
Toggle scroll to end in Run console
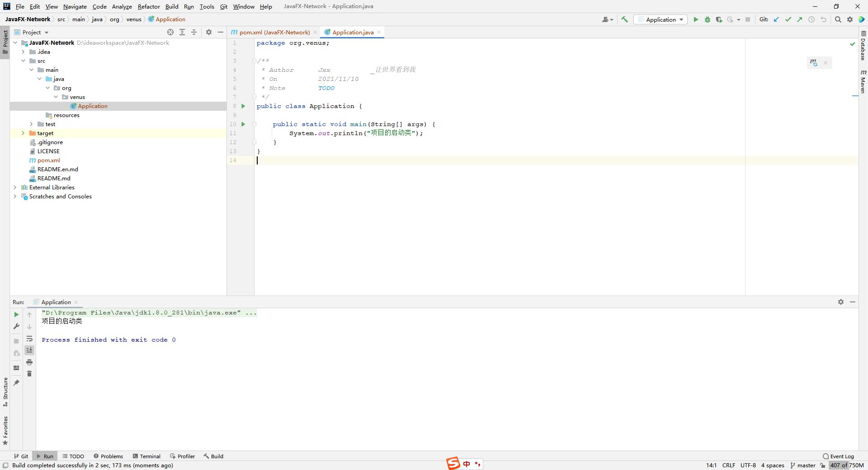pos(29,350)
